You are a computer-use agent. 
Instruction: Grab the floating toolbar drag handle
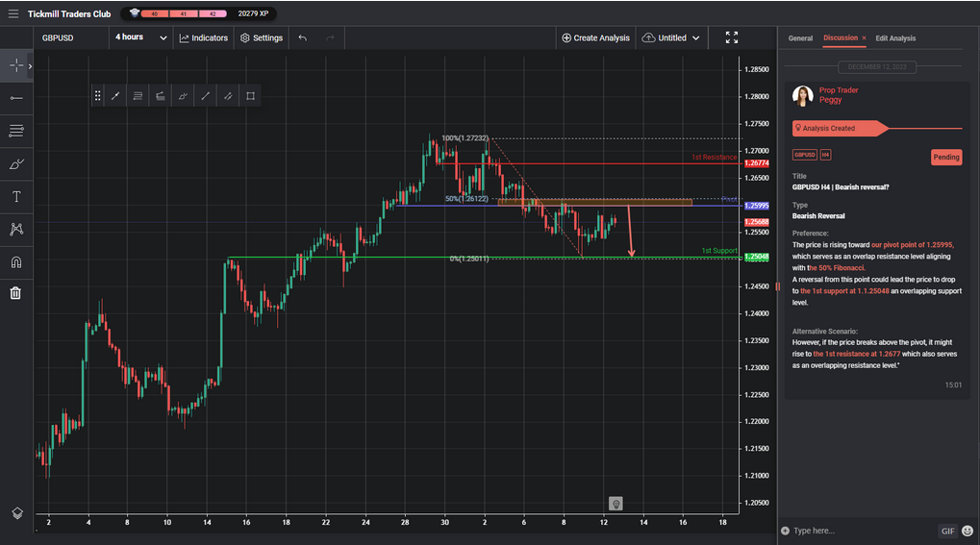(x=97, y=95)
